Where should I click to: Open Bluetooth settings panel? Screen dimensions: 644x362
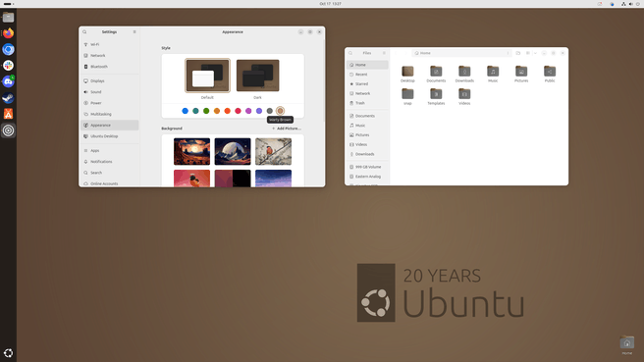point(110,67)
